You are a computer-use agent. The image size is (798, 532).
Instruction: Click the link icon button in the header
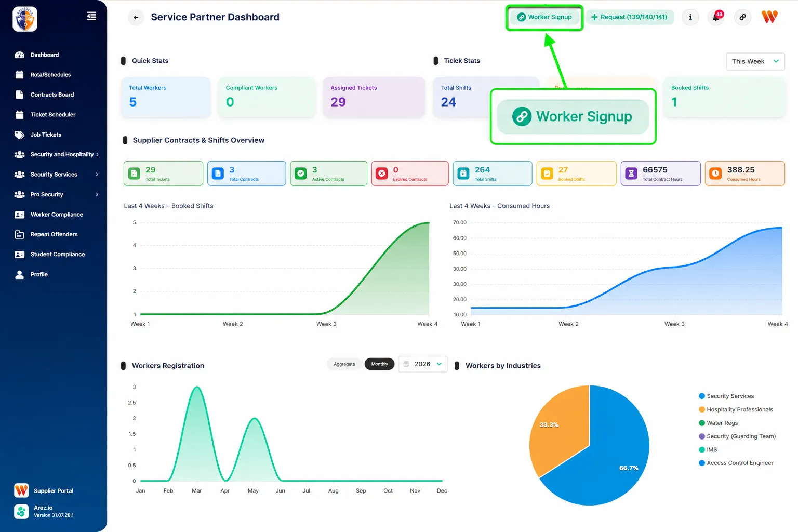coord(743,17)
